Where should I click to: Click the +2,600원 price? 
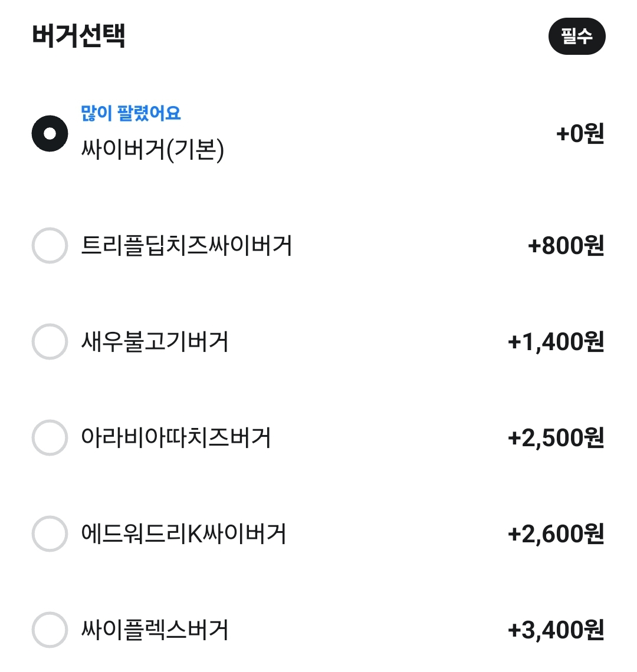point(556,534)
